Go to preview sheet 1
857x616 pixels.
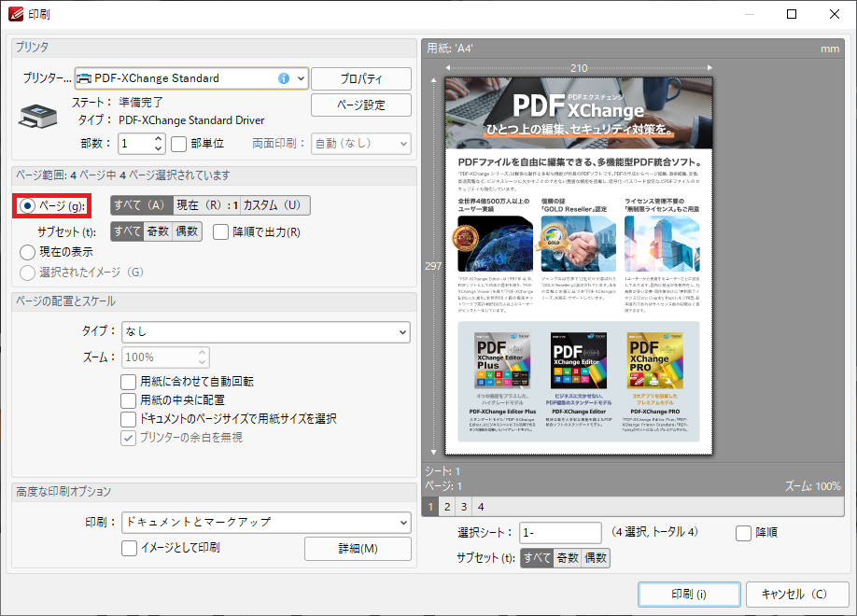pos(430,507)
